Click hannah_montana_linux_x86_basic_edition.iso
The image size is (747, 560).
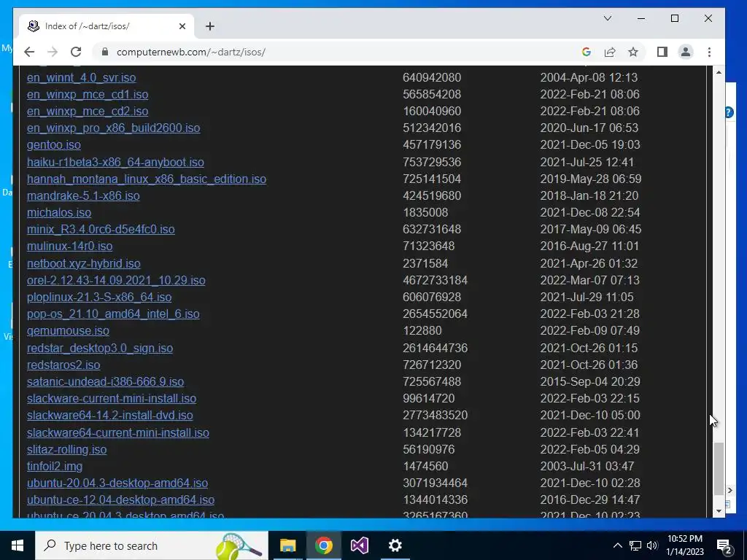pos(147,179)
